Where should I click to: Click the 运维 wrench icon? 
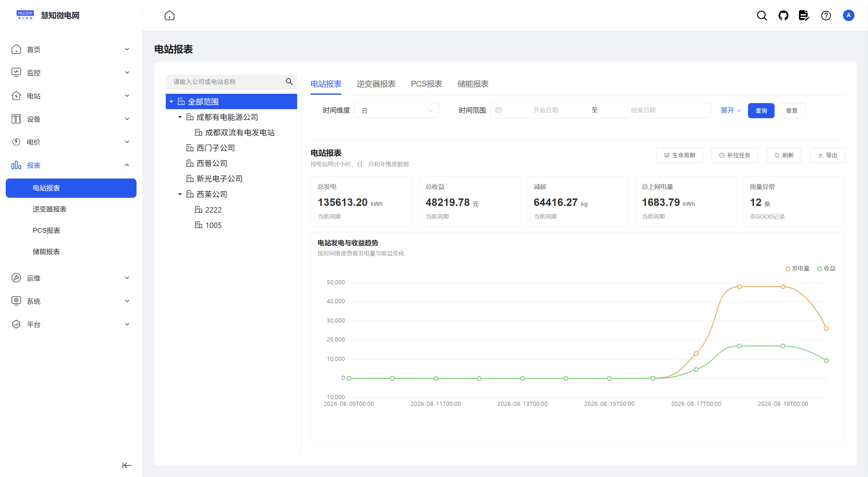16,278
